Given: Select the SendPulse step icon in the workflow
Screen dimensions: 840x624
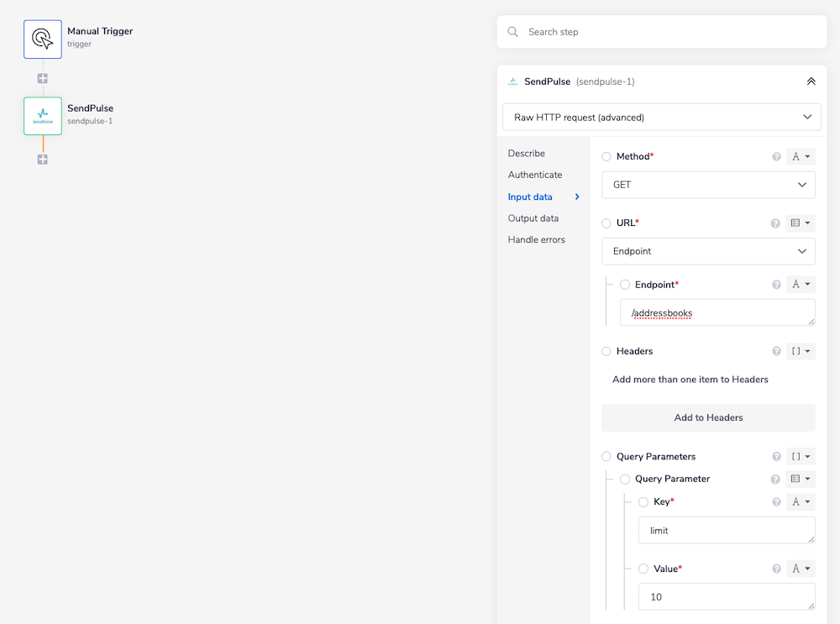Looking at the screenshot, I should click(42, 116).
